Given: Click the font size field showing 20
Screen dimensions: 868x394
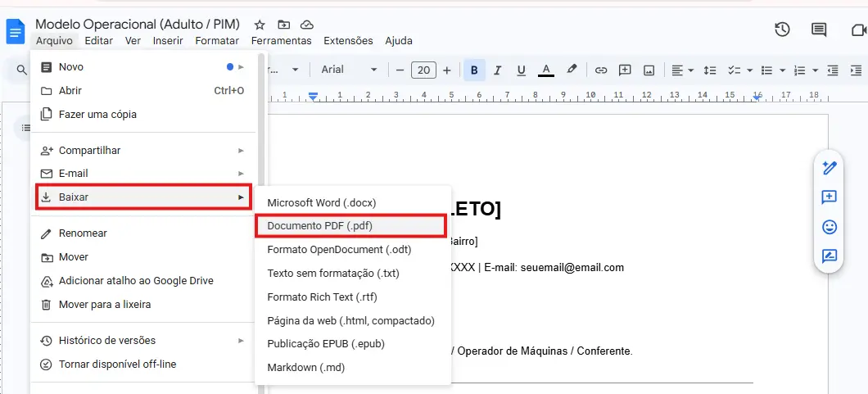Looking at the screenshot, I should [423, 70].
